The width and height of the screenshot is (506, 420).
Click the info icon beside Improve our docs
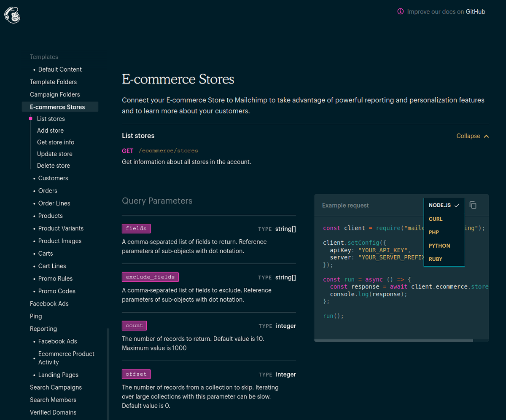coord(401,12)
